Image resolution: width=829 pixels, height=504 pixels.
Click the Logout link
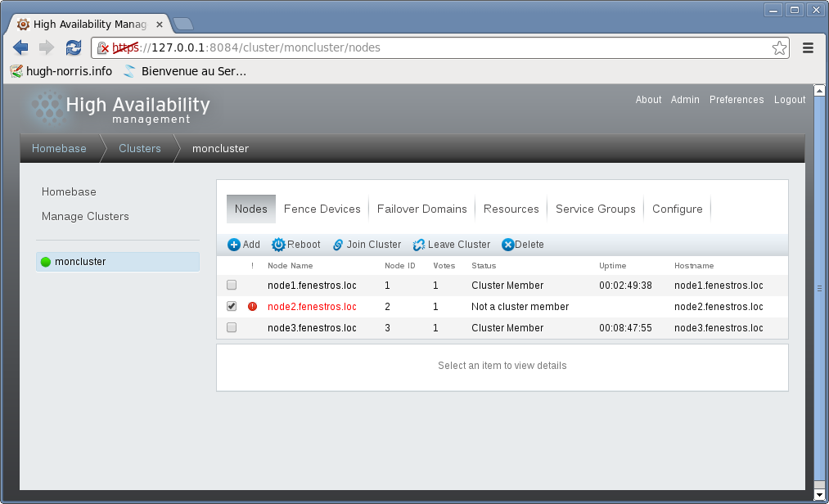(790, 100)
